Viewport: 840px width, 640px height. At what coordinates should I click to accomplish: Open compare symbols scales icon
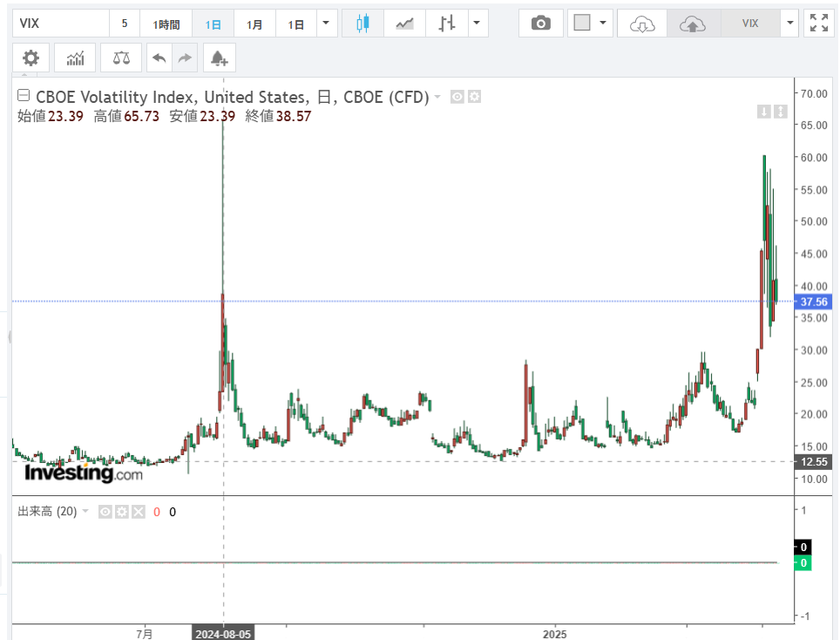click(x=121, y=58)
